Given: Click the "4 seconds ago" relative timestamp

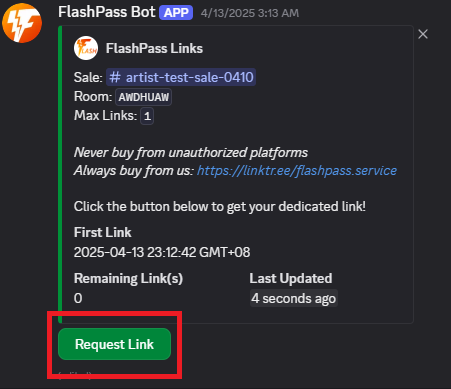Looking at the screenshot, I should click(294, 298).
